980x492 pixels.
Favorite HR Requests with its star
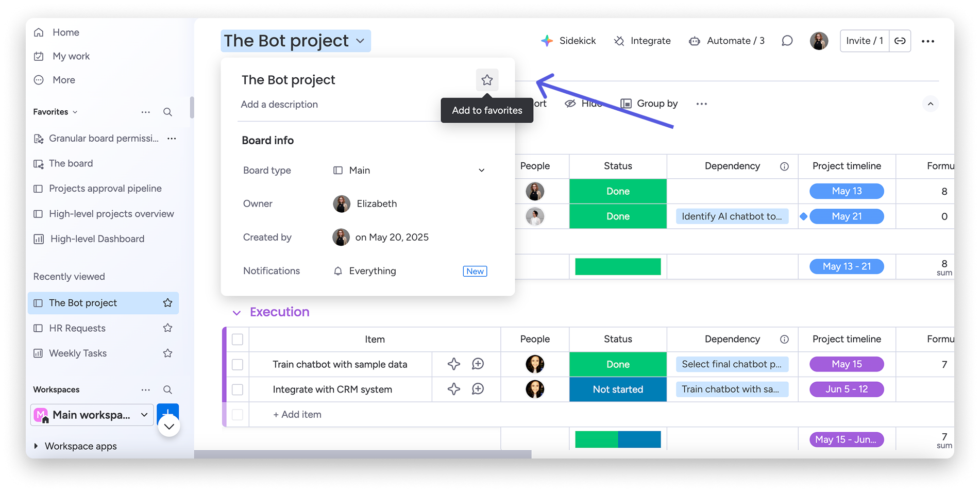pyautogui.click(x=167, y=328)
